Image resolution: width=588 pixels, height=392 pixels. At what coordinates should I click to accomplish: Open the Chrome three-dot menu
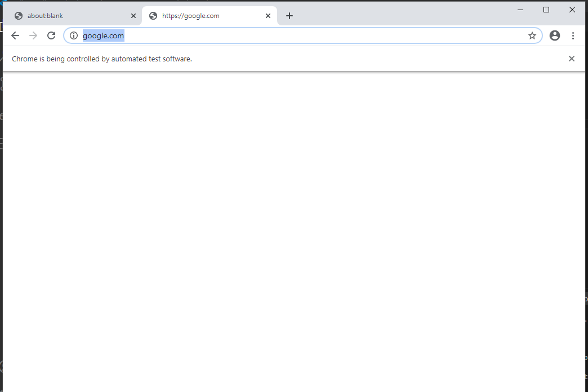click(x=573, y=35)
